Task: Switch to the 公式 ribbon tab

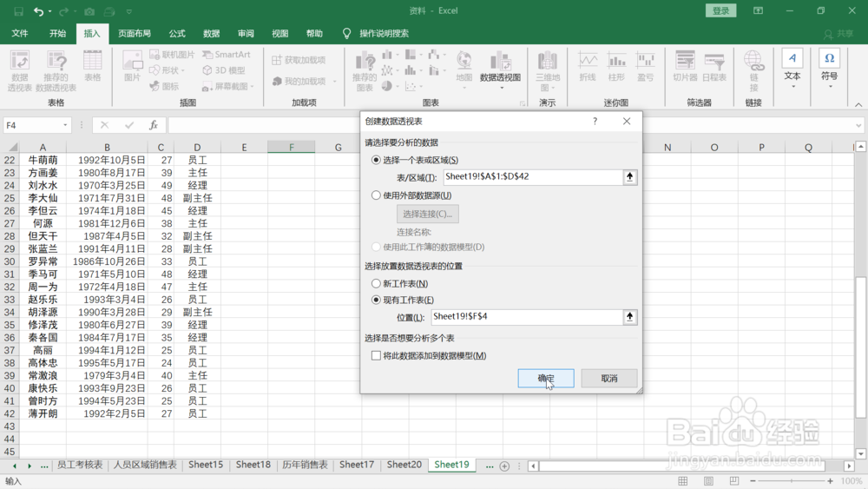Action: (177, 33)
